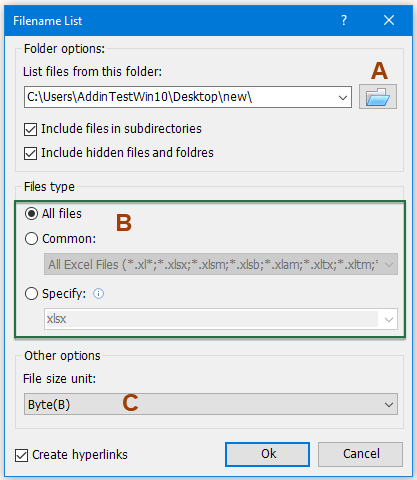Expand the folder path dropdown arrow
The image size is (417, 480).
click(342, 97)
